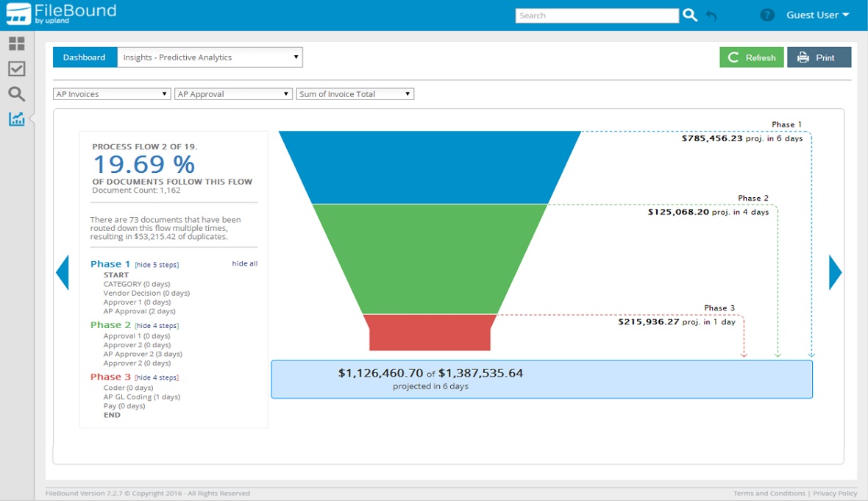
Task: Open the Guest User menu
Action: click(817, 15)
